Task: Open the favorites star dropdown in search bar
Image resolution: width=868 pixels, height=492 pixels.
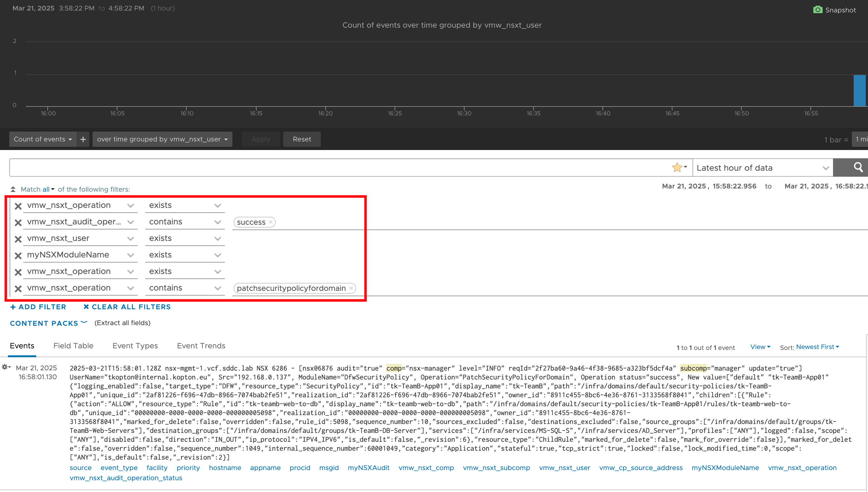Action: 679,167
